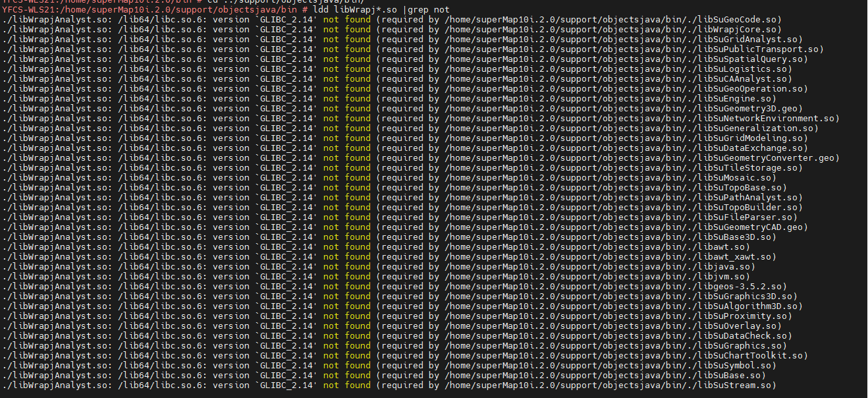The height and width of the screenshot is (398, 868).
Task: Pick the libSuSpatialQuery.so text
Action: tap(750, 59)
